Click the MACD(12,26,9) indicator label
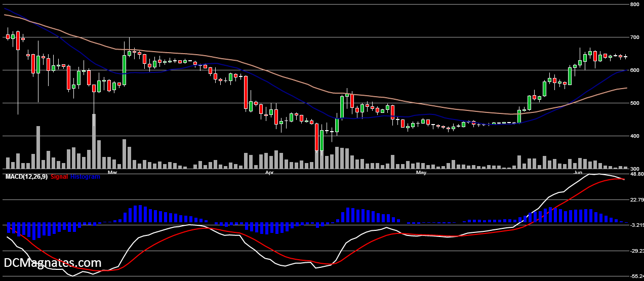Screen dimensions: 644x281 26,177
